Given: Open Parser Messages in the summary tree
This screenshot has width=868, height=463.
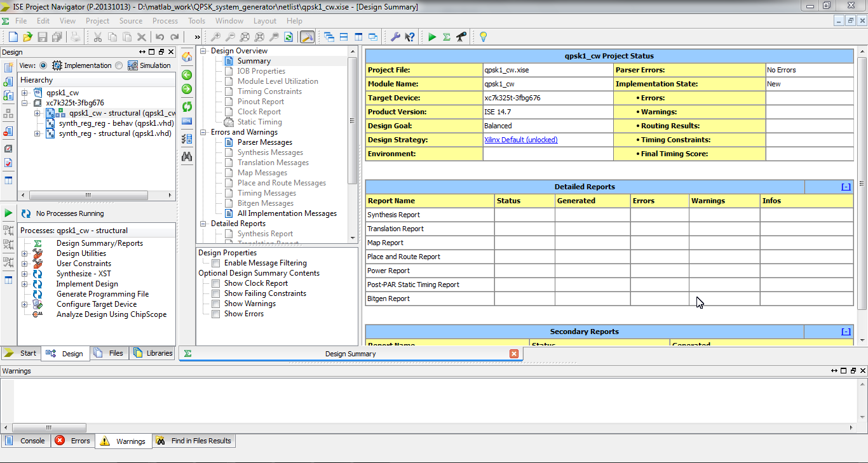Looking at the screenshot, I should [x=265, y=142].
